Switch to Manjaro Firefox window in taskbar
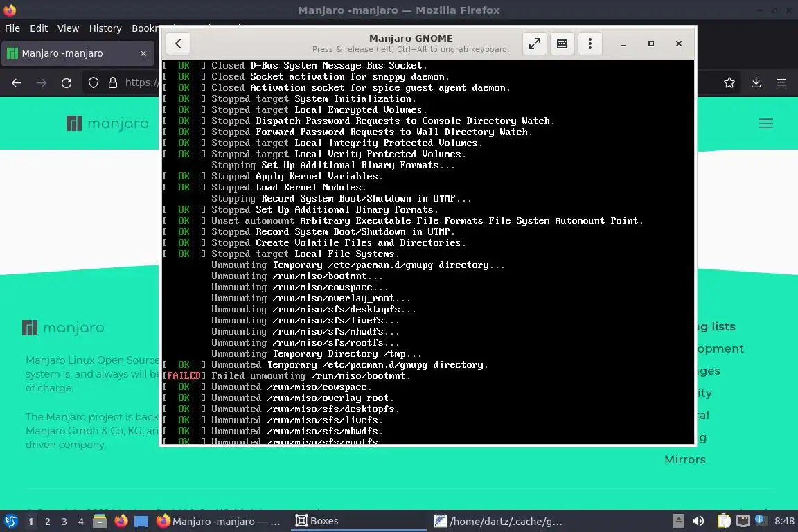This screenshot has height=532, width=798. click(220, 522)
